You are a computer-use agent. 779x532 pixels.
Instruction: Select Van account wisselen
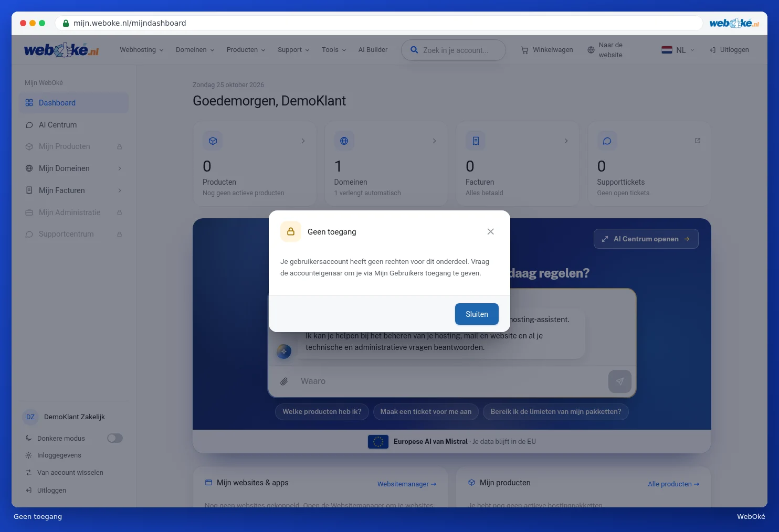[70, 473]
